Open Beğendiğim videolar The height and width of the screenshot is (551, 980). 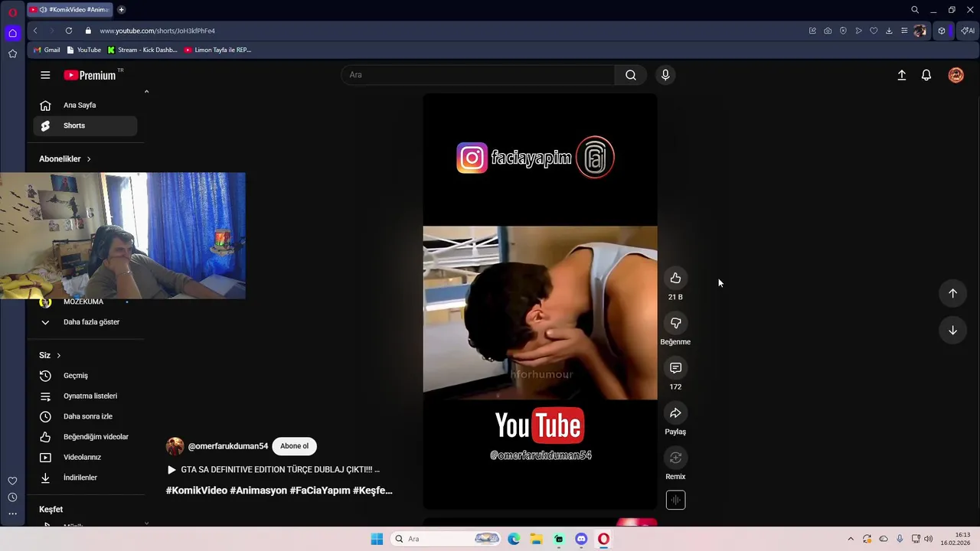[x=85, y=437]
